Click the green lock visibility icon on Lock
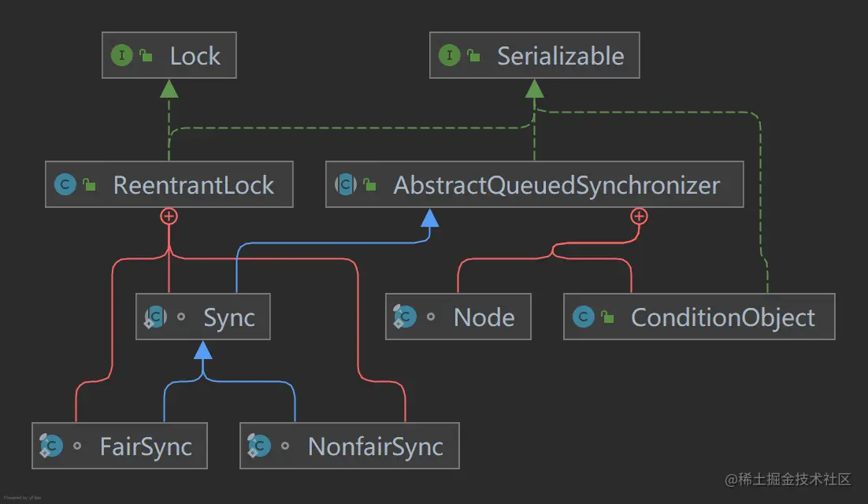The height and width of the screenshot is (504, 868). click(147, 56)
